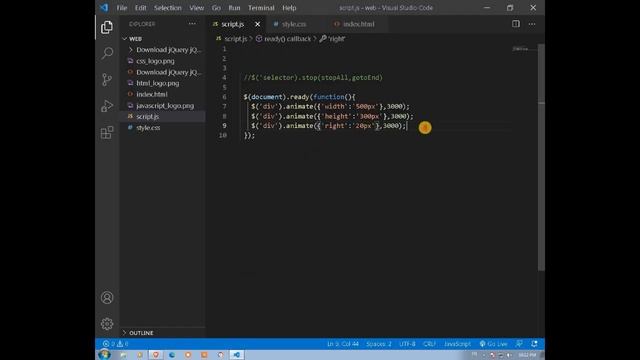Click the Edge browser taskbar icon
640x360 pixels.
point(172,355)
